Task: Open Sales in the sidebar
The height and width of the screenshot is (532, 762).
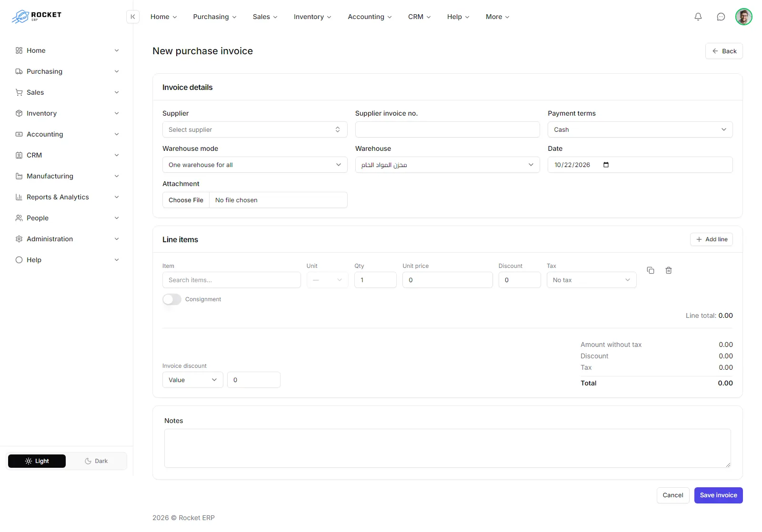Action: pos(67,92)
